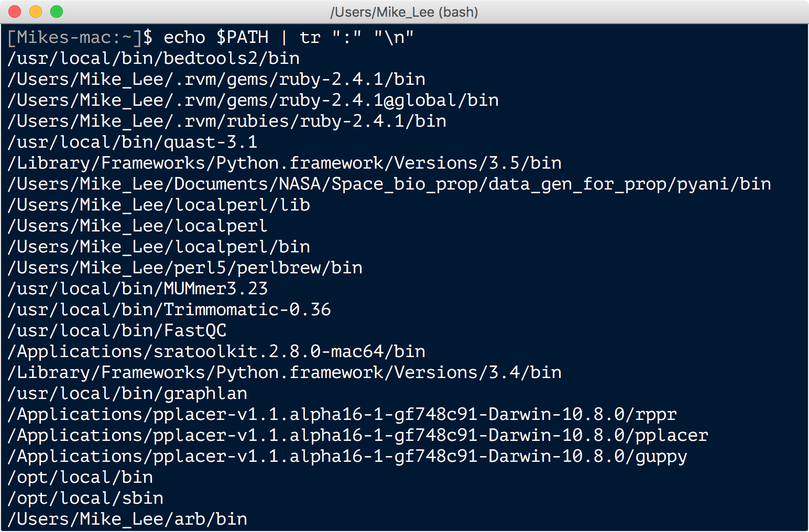This screenshot has height=532, width=809.
Task: Click the perl5/perlbrew/bin path line
Action: (x=185, y=268)
